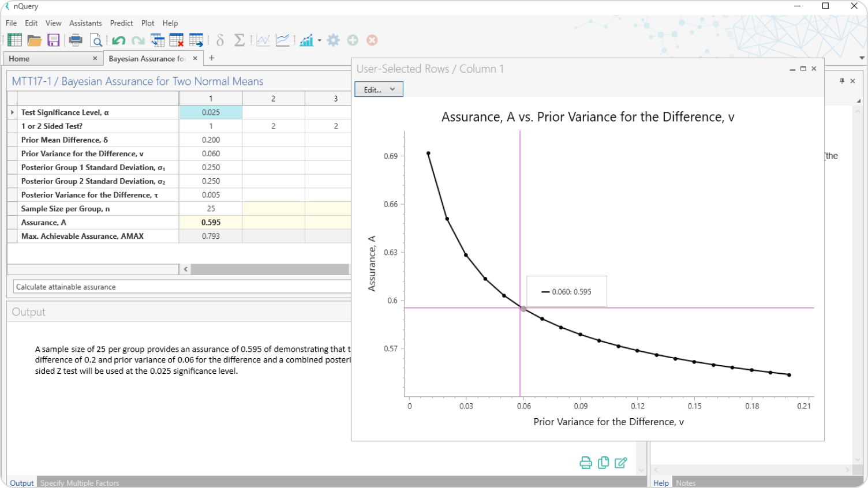This screenshot has height=488, width=868.
Task: Undo the last action
Action: [x=119, y=40]
